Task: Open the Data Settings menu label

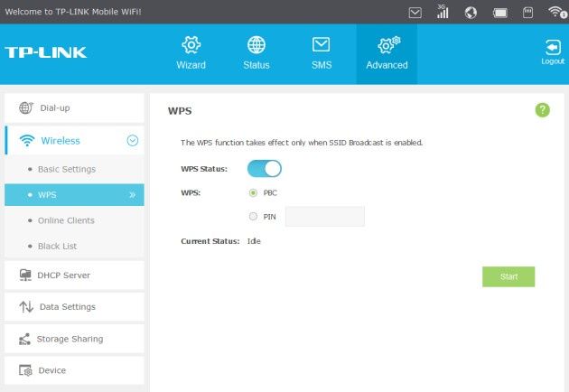Action: (x=68, y=307)
